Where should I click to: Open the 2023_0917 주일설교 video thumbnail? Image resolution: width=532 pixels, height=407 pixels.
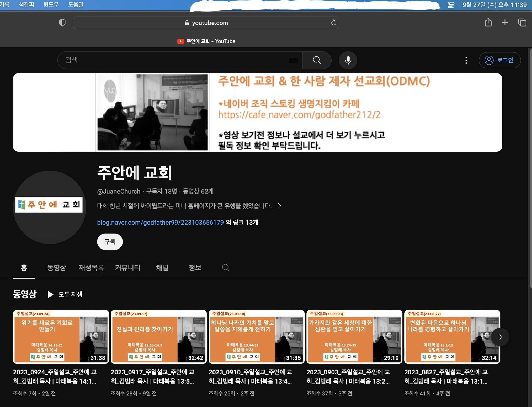pyautogui.click(x=159, y=337)
